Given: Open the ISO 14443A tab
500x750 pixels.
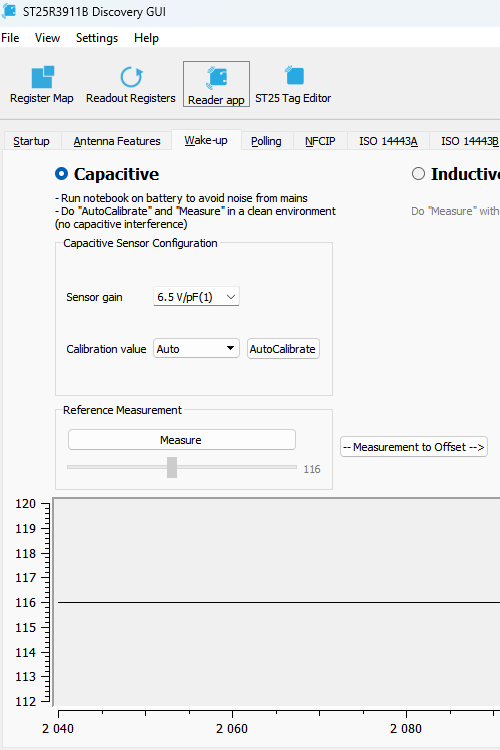Looking at the screenshot, I should pyautogui.click(x=388, y=141).
